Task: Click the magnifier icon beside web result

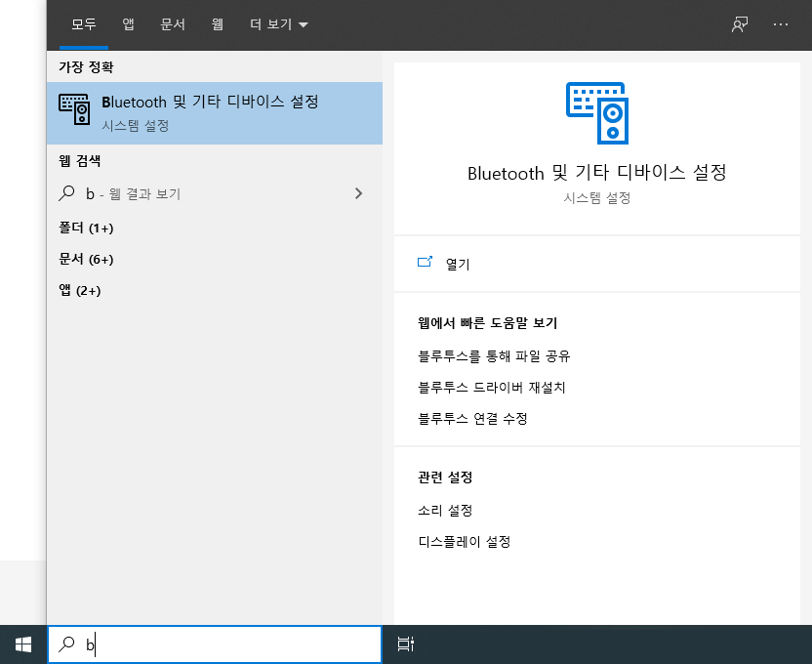Action: (x=66, y=193)
